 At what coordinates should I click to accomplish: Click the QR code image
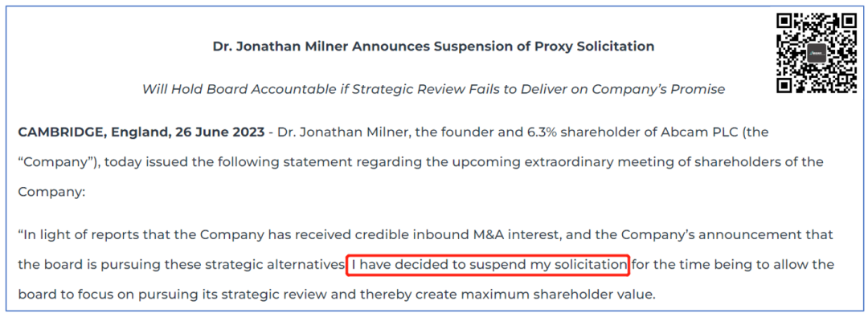coord(817,53)
